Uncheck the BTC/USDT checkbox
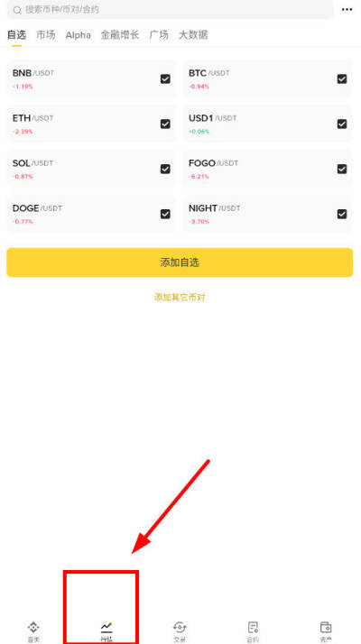This screenshot has width=361, height=644. pos(342,78)
